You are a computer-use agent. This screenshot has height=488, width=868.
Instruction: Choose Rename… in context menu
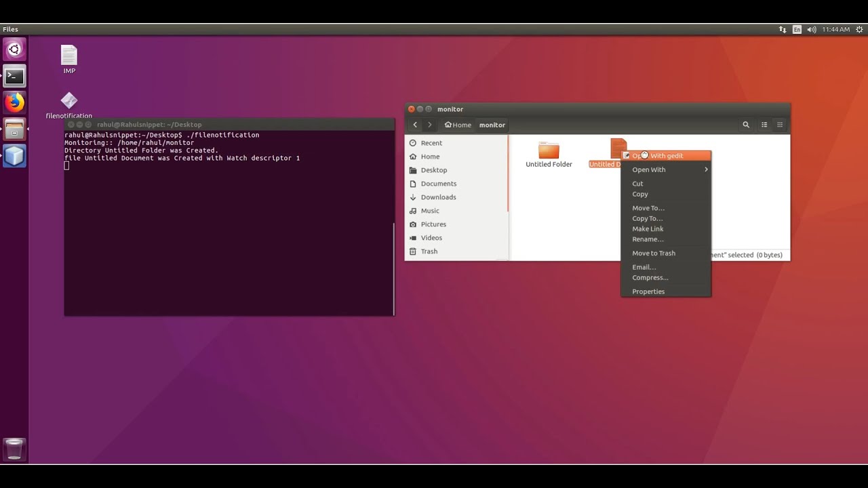[x=666, y=239]
